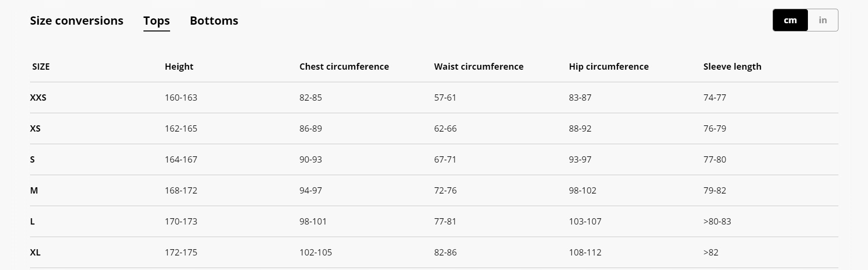
Task: Select the XL size row label
Action: pyautogui.click(x=35, y=253)
